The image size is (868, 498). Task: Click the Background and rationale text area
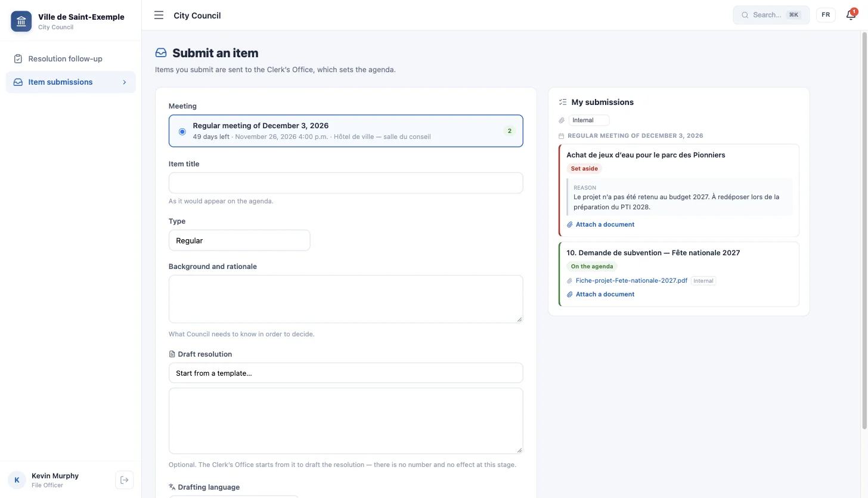(346, 299)
